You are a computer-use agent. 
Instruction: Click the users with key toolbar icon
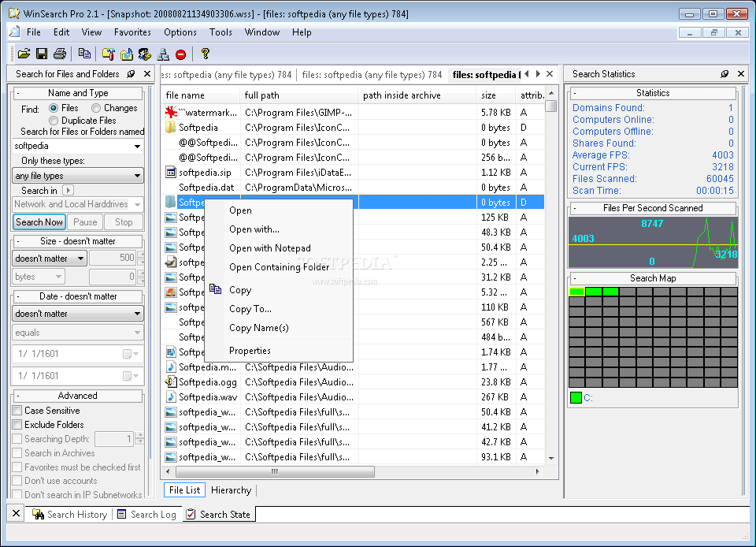click(145, 54)
